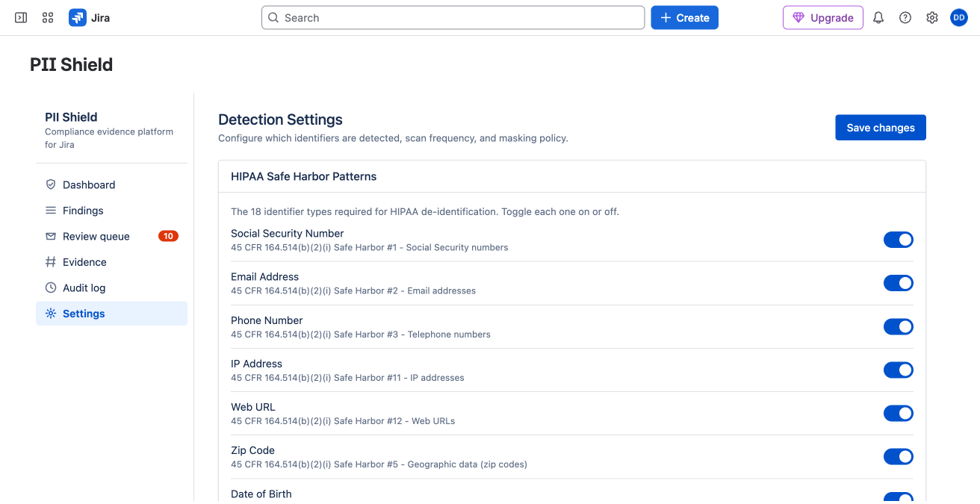Click the Phone Number label
980x504 pixels.
267,320
